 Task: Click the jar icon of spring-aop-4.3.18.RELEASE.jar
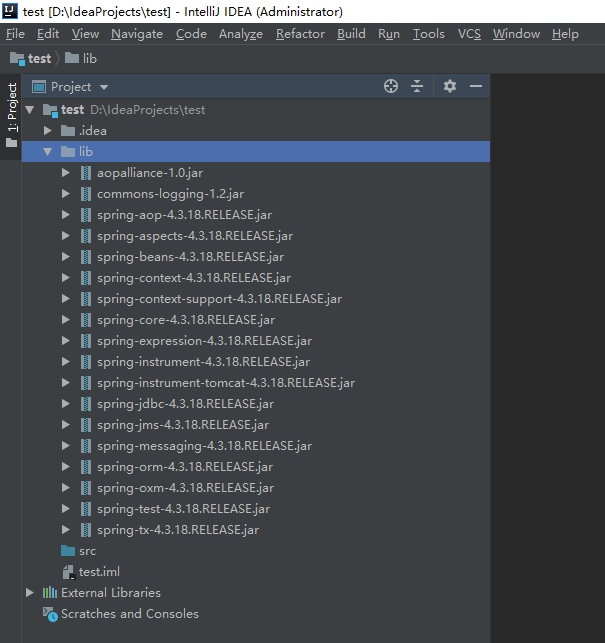pyautogui.click(x=86, y=215)
